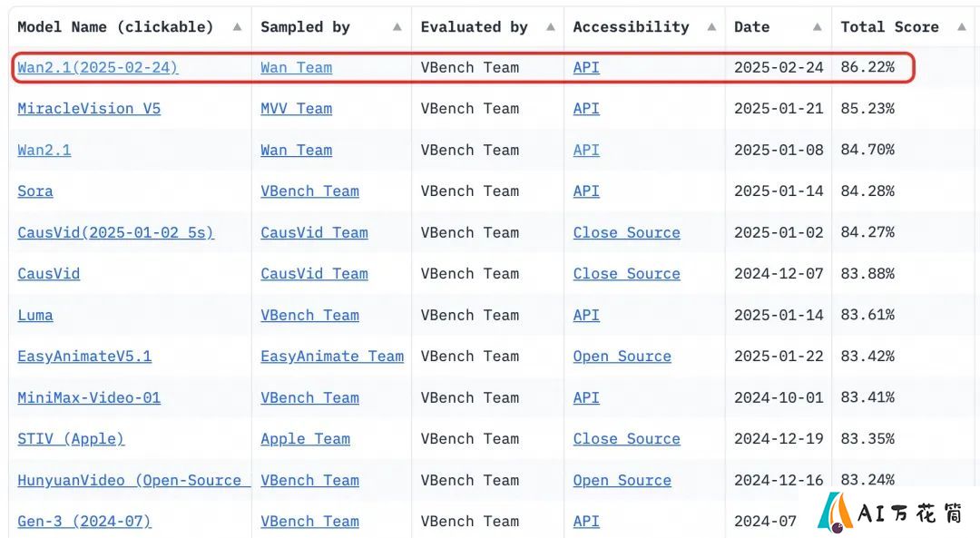Open the MiracleVision V5 model link

pos(89,109)
